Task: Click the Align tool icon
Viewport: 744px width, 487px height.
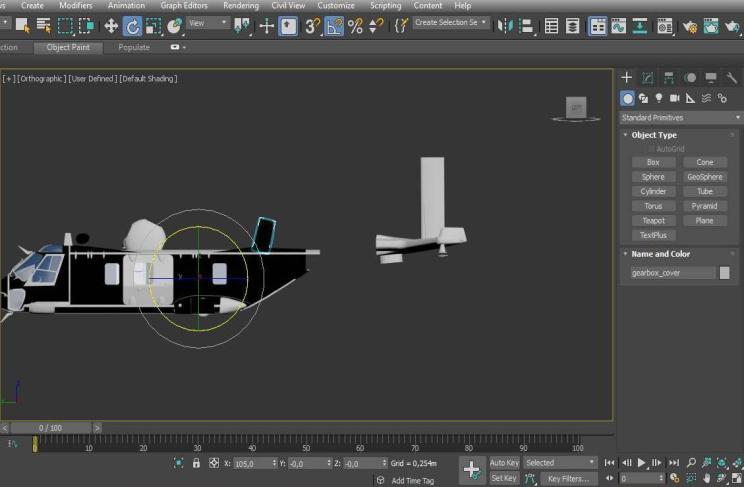Action: tap(526, 26)
